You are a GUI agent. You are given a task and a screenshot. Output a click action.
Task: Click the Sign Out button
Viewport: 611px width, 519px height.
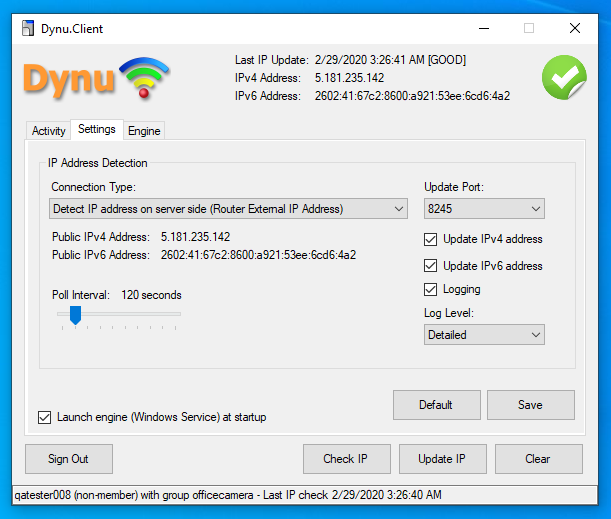click(x=69, y=459)
